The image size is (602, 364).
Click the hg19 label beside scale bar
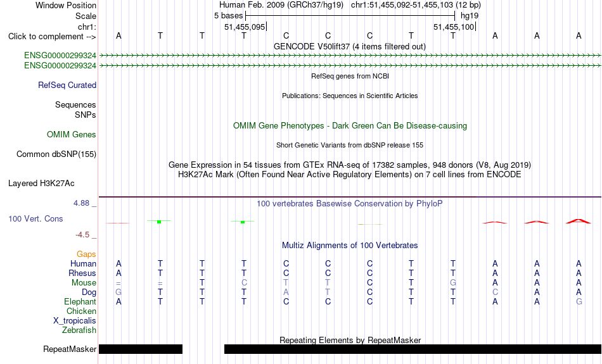point(470,16)
